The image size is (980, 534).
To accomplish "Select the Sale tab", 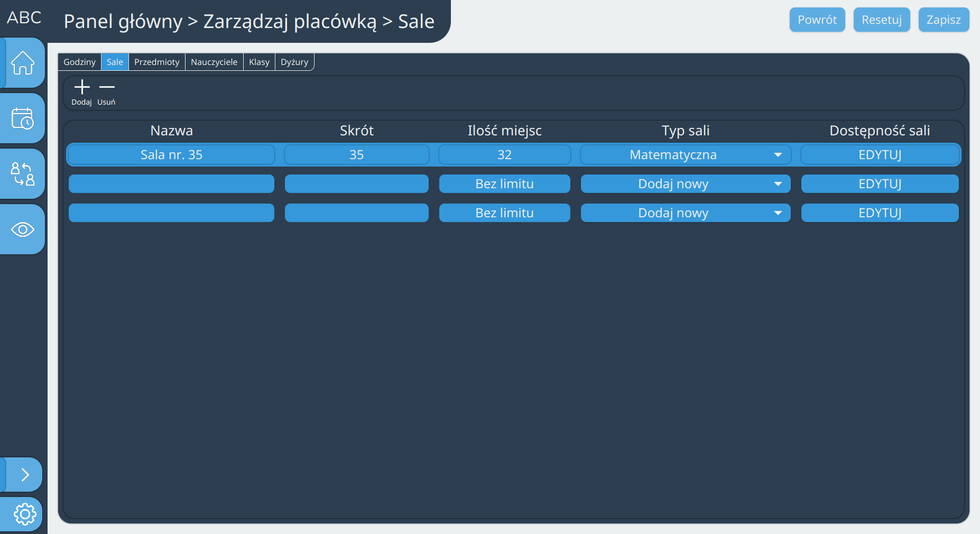I will tap(115, 62).
